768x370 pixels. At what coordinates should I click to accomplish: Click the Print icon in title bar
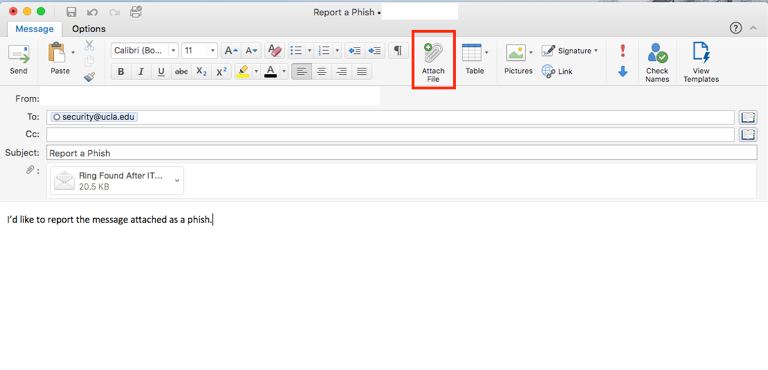coord(136,12)
